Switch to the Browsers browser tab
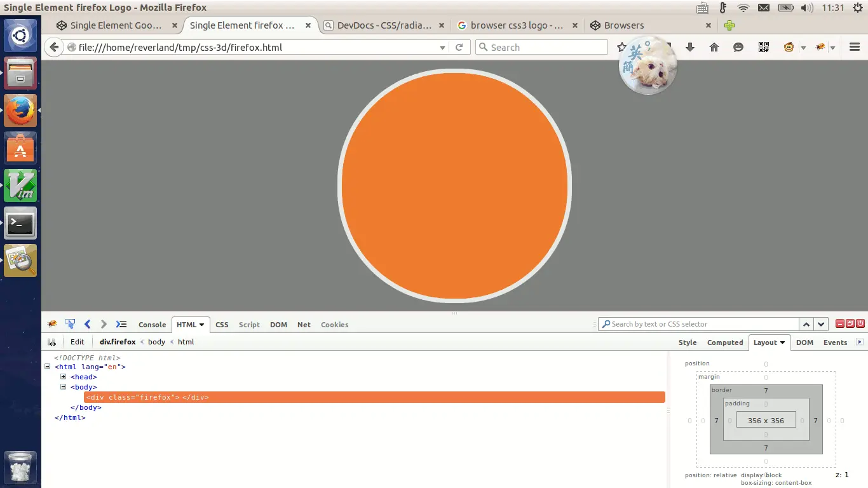 651,25
